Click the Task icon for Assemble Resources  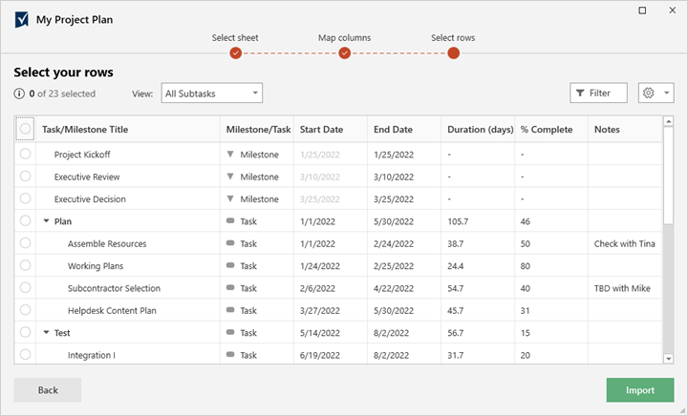click(230, 243)
